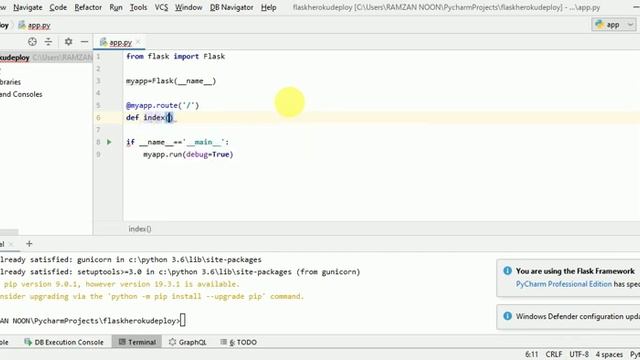Click the terminal icon on Terminal tab
The width and height of the screenshot is (640, 360).
122,342
